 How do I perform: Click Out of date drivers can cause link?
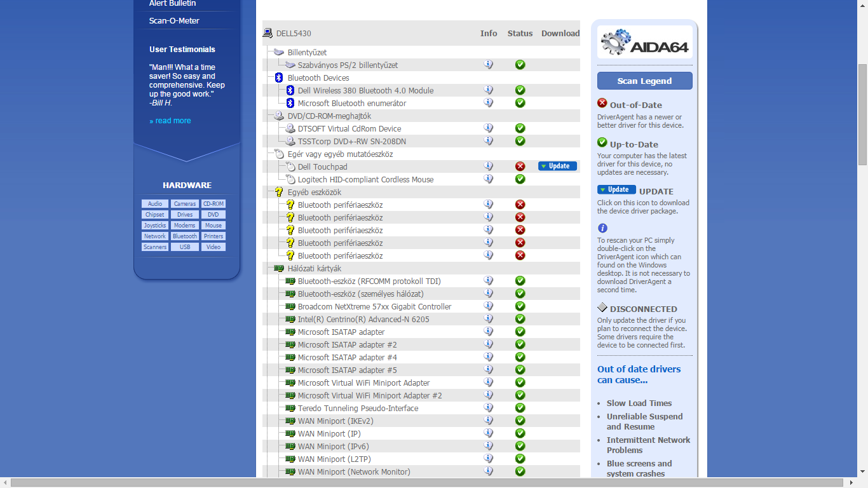[639, 374]
